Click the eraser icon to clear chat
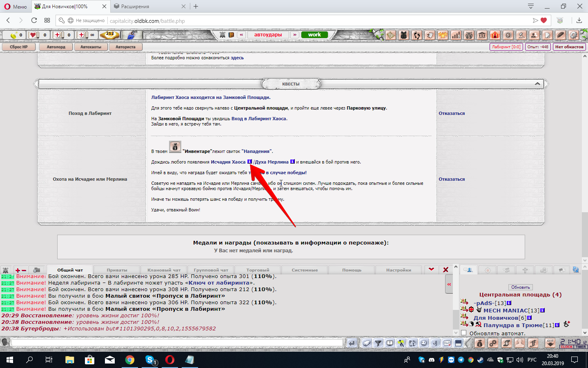588x368 pixels. (x=367, y=343)
